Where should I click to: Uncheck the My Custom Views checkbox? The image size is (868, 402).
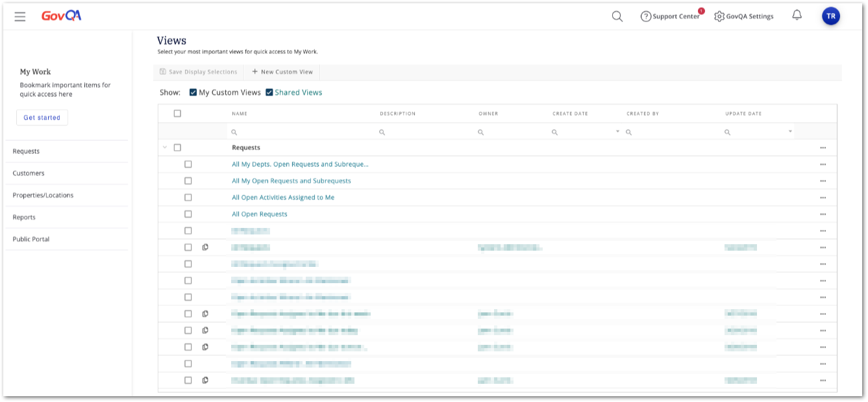pyautogui.click(x=193, y=92)
